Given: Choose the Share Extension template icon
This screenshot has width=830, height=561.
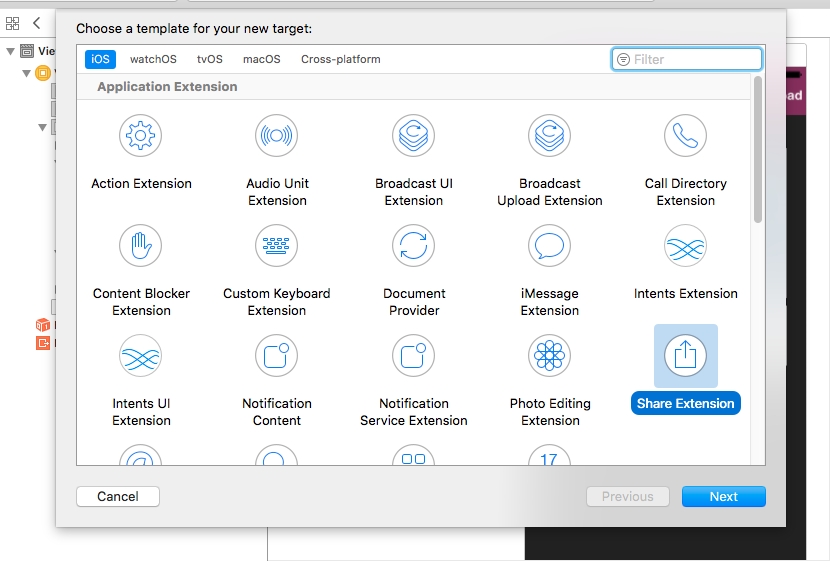Looking at the screenshot, I should [x=685, y=355].
